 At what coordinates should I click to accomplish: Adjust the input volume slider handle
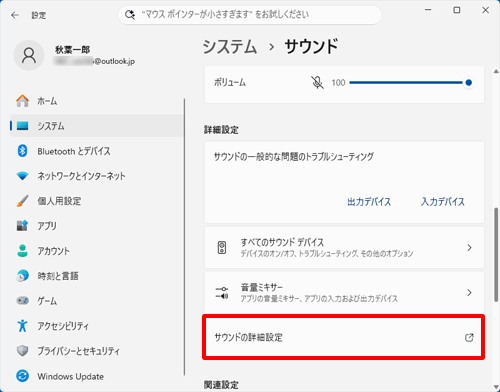tap(469, 82)
